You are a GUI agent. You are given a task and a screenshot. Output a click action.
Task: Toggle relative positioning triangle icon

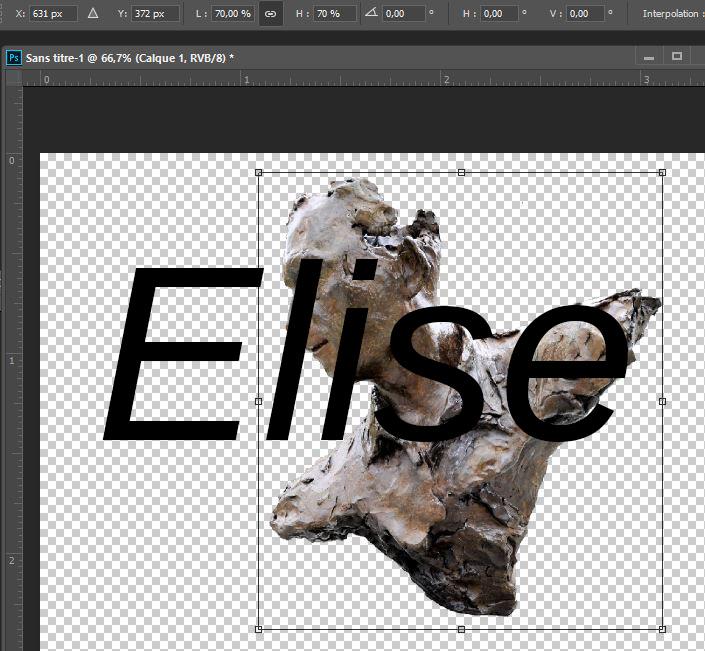pyautogui.click(x=93, y=14)
